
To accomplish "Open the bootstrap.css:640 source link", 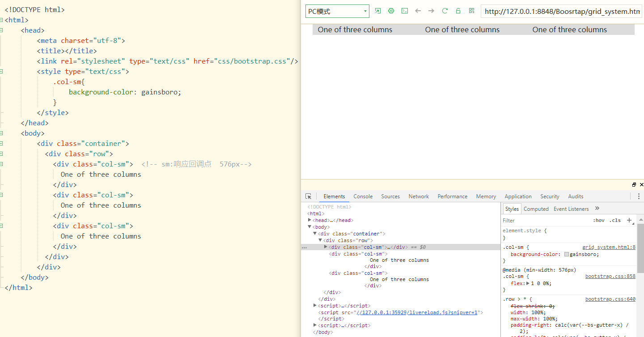I will [x=610, y=299].
